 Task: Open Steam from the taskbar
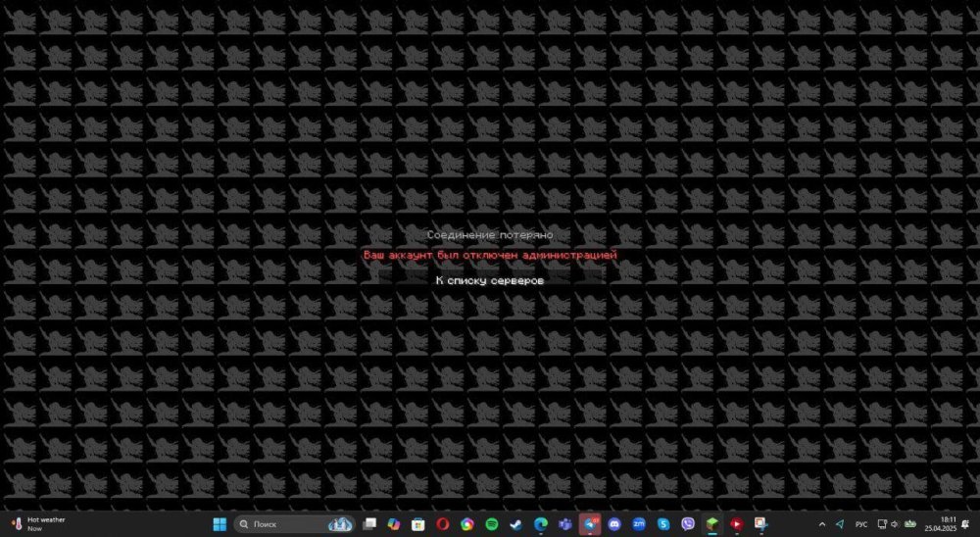(516, 524)
